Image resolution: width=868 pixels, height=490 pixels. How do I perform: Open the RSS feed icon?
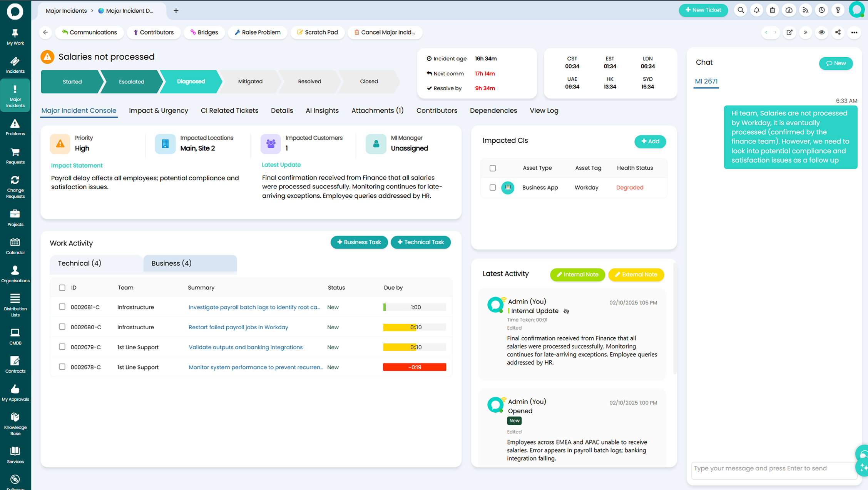[805, 10]
